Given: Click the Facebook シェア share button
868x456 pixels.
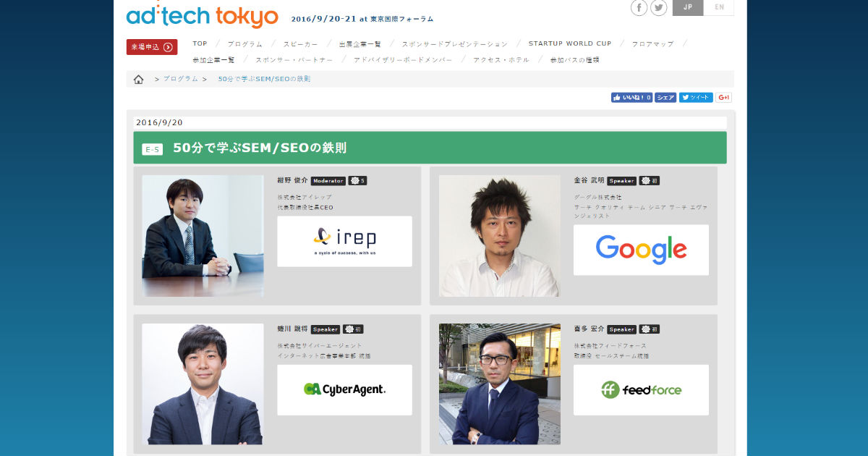Looking at the screenshot, I should click(665, 97).
